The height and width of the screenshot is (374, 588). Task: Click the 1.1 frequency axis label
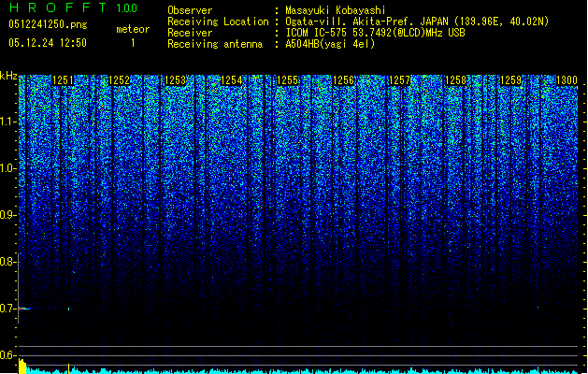[x=7, y=122]
